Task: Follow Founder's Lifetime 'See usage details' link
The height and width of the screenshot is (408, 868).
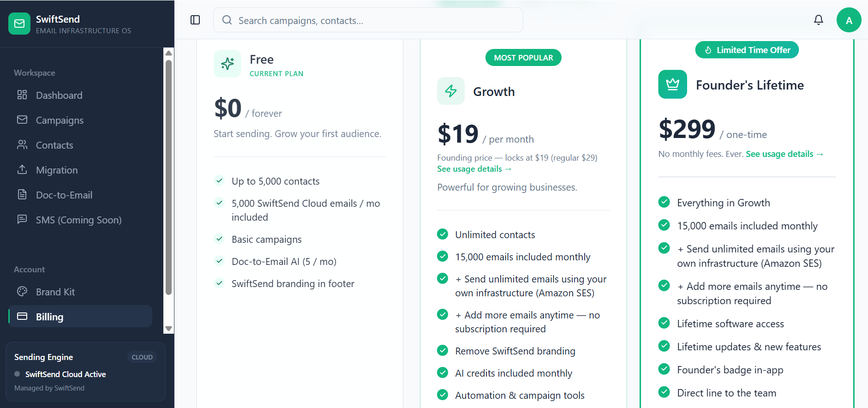Action: pyautogui.click(x=784, y=154)
